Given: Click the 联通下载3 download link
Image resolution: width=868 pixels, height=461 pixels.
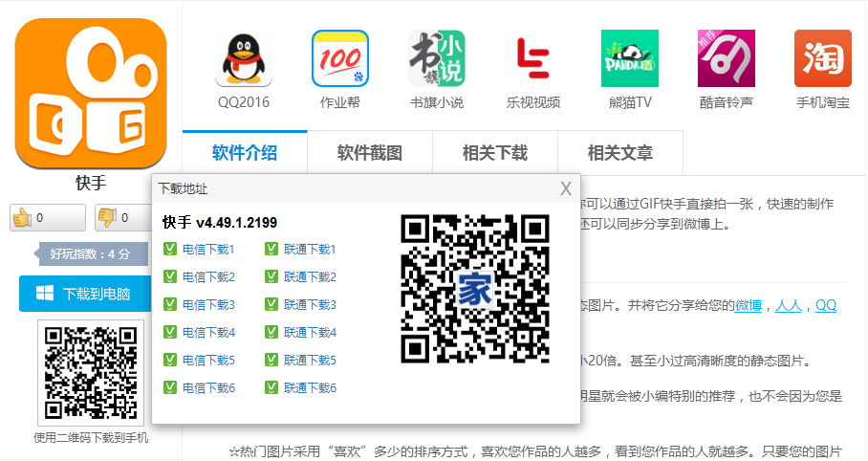Looking at the screenshot, I should click(x=310, y=305).
